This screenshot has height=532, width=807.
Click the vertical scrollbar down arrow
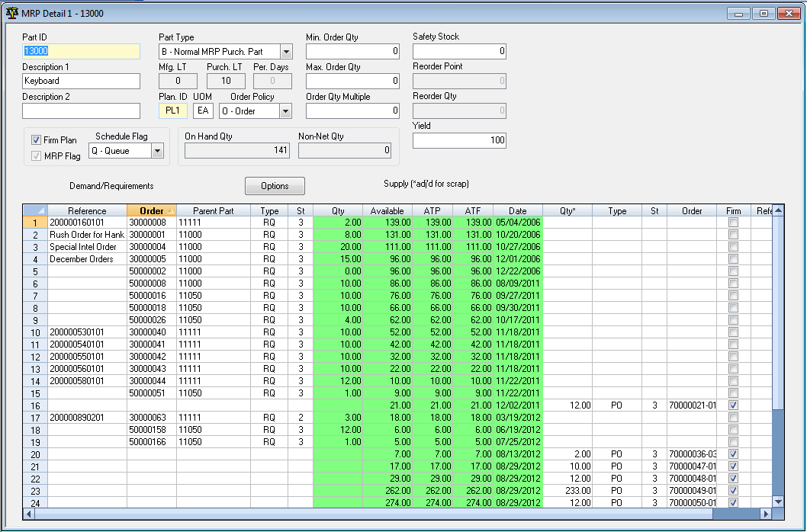(x=778, y=502)
